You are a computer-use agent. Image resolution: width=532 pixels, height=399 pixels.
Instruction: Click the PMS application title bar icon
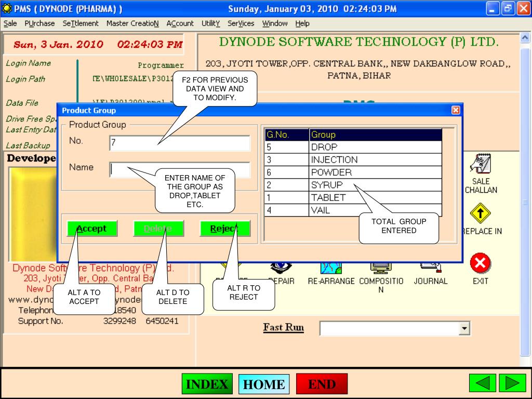tap(7, 8)
